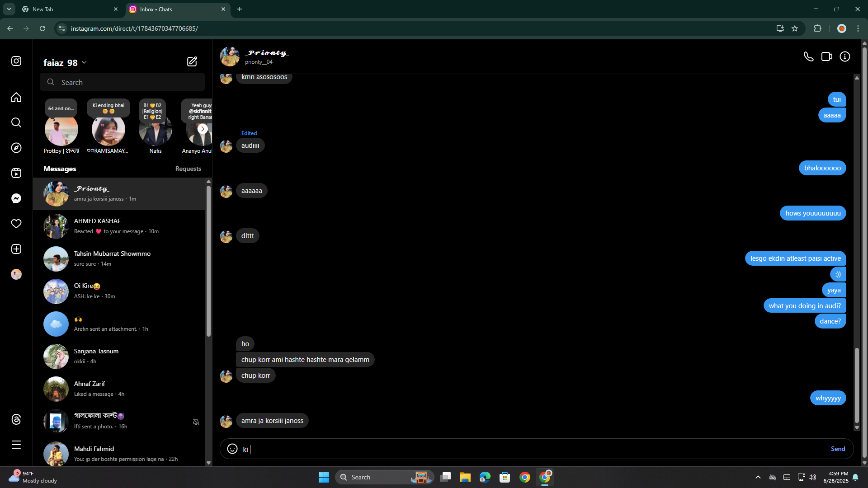Click the 'hows youuuuuuuu' message bubble
The height and width of the screenshot is (488, 868).
(813, 213)
